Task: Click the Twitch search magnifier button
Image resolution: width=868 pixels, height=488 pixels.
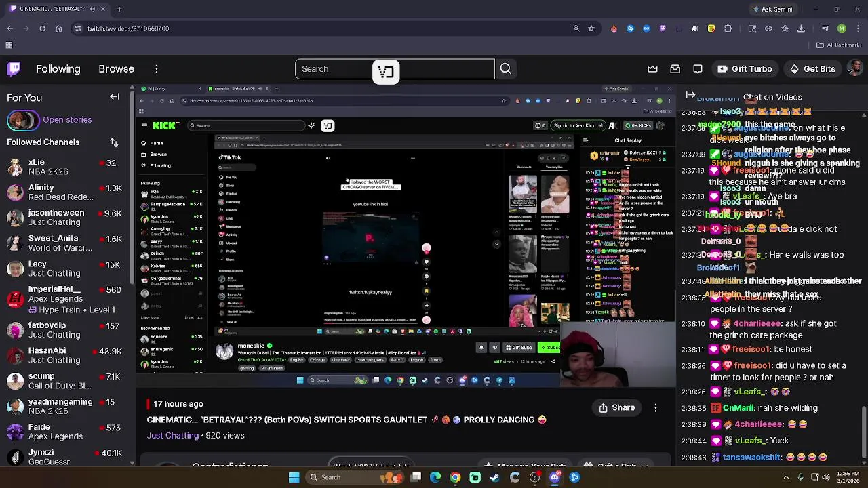Action: (506, 69)
